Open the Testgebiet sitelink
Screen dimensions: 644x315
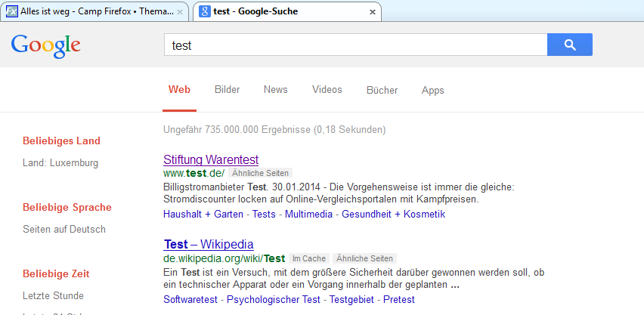coord(351,299)
